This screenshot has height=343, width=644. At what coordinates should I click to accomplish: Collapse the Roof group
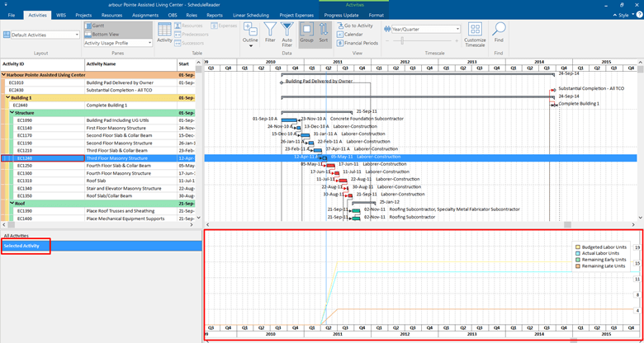click(12, 203)
